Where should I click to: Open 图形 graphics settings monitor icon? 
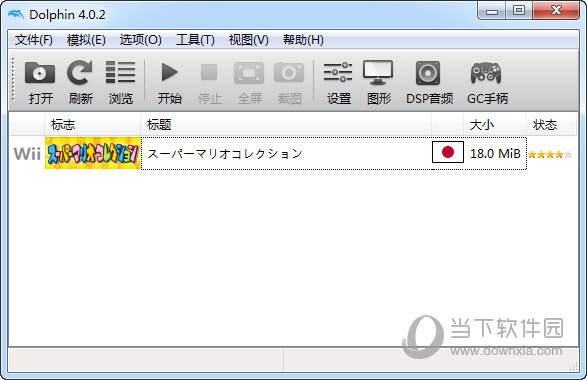(x=378, y=82)
